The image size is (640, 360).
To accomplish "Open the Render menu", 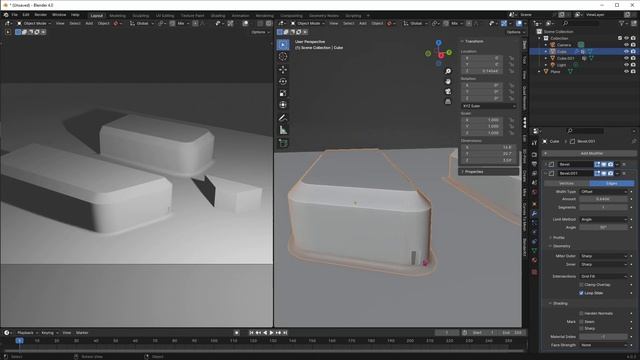I will pyautogui.click(x=40, y=15).
